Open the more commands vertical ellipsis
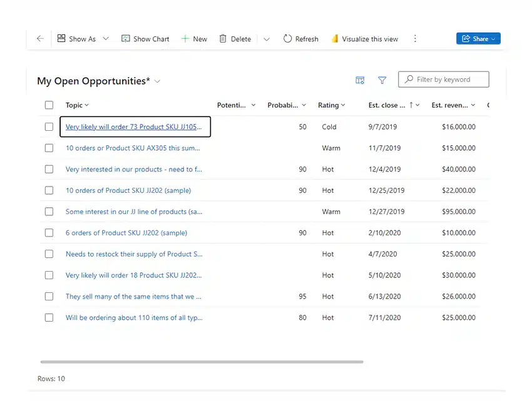The height and width of the screenshot is (415, 532). (415, 39)
